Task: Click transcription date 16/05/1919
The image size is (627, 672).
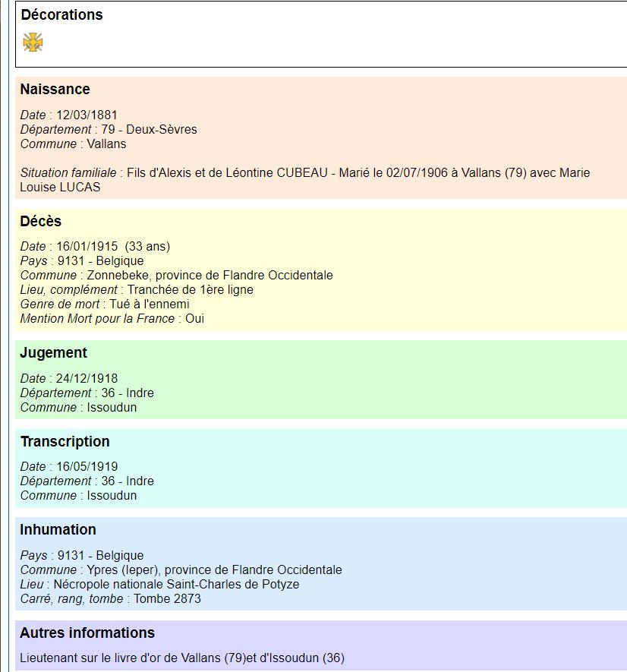Action: click(x=87, y=466)
